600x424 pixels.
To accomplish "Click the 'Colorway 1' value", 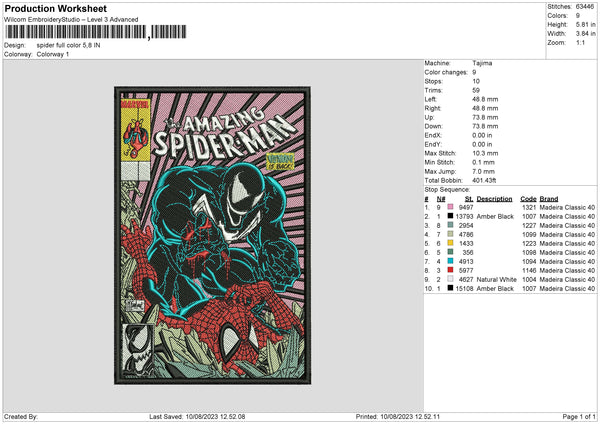I will click(x=53, y=54).
